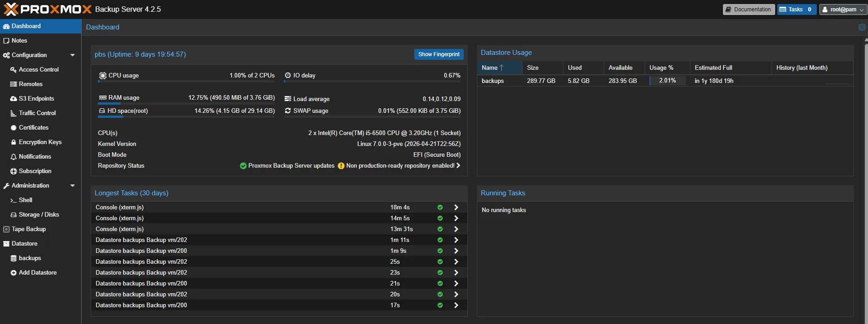Click the Certificates badge icon
Screen dimensions: 868x324
pyautogui.click(x=14, y=128)
